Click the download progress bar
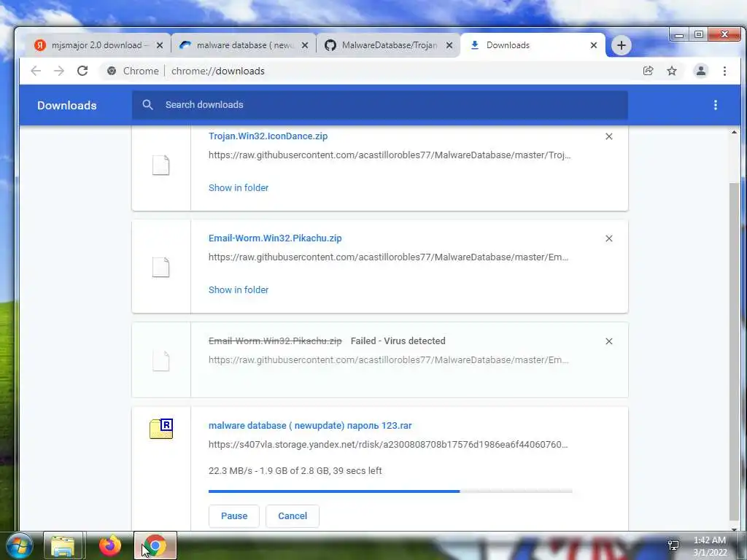Screen dimensions: 747x560 tap(390, 491)
